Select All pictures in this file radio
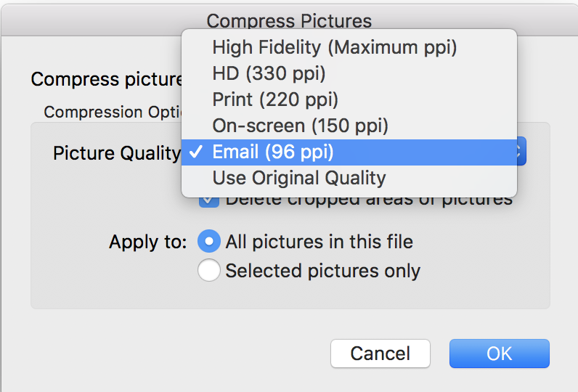Screen dimensions: 578x392 pyautogui.click(x=209, y=242)
